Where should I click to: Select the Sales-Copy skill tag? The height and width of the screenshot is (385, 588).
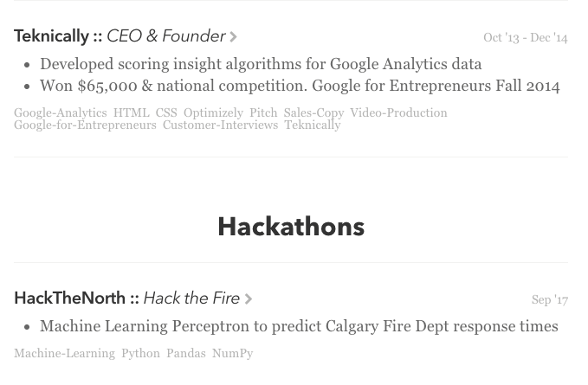[313, 112]
